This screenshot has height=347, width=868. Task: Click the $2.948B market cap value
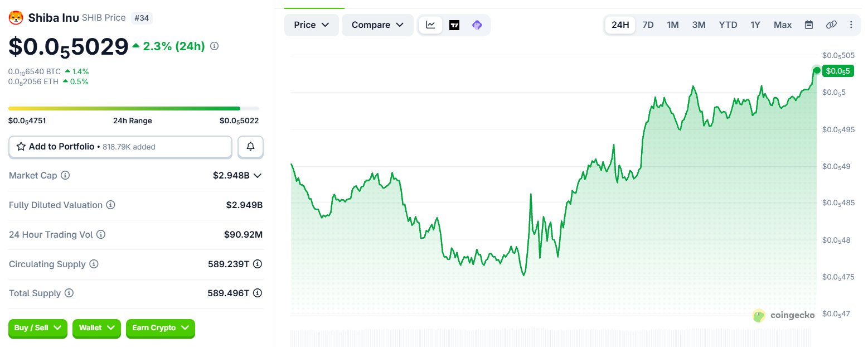point(231,175)
